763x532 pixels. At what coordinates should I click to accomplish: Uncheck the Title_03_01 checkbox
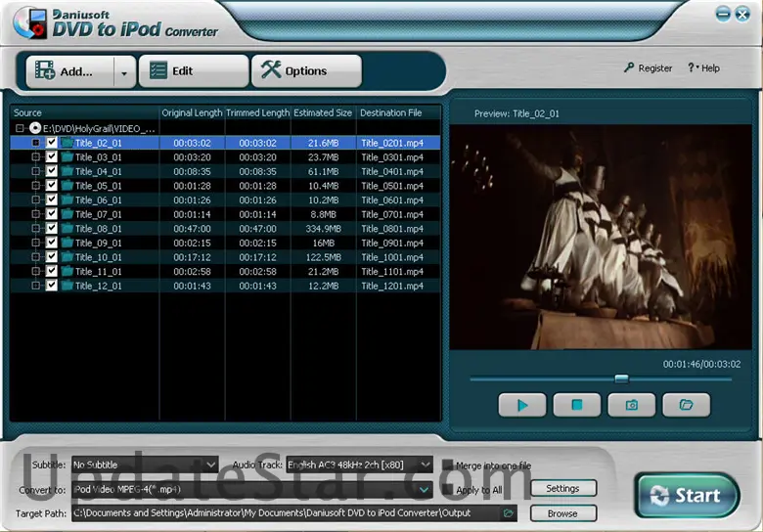click(52, 156)
